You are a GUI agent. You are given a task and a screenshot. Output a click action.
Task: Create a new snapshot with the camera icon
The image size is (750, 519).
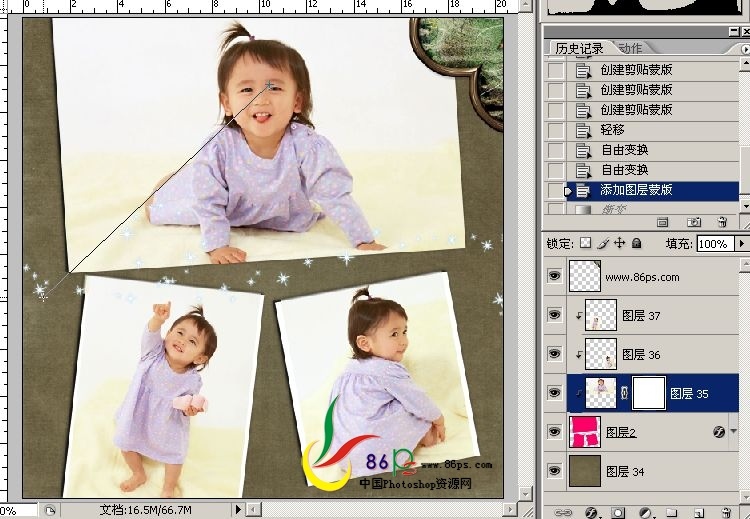[694, 222]
